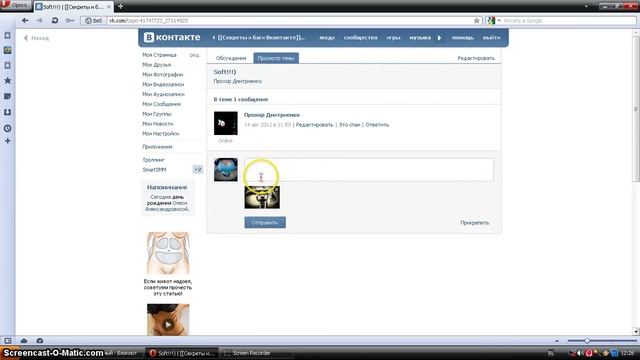Click the post author's avatar thumbnail
Viewport: 640px width, 360px height.
pyautogui.click(x=226, y=123)
